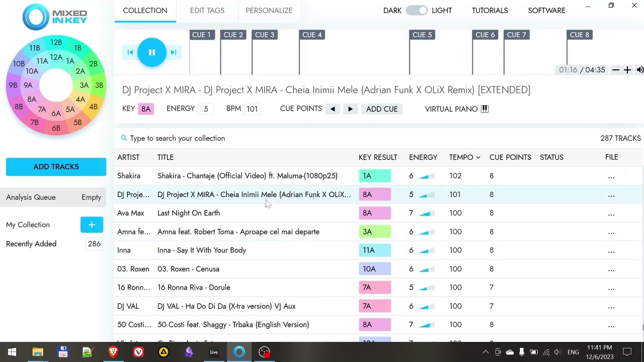The height and width of the screenshot is (362, 644).
Task: Open file options for the DJ VAL track
Action: pos(611,306)
